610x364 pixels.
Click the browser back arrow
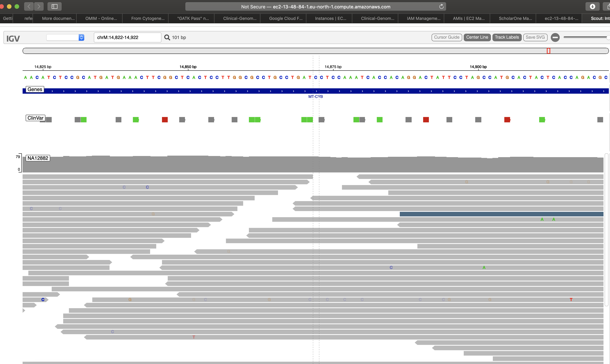point(29,7)
